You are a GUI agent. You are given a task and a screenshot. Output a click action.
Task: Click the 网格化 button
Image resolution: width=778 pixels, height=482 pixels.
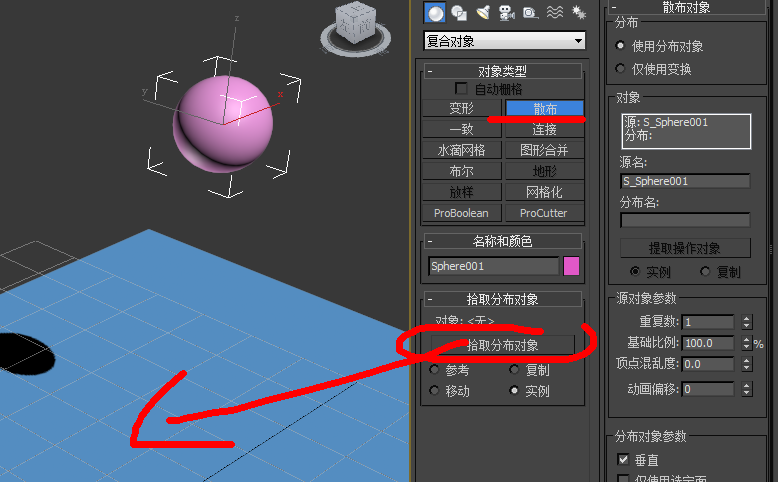[545, 192]
